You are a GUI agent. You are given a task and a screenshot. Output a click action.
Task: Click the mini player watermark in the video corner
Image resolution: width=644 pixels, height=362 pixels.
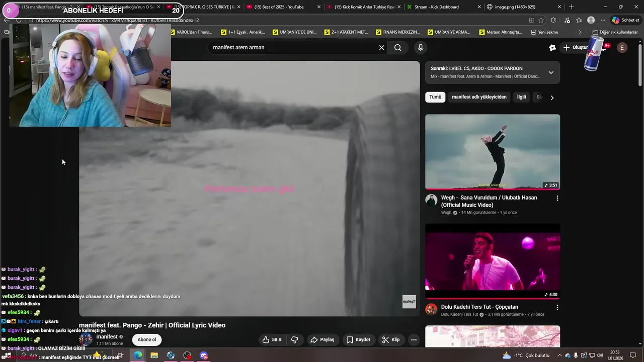pyautogui.click(x=409, y=302)
